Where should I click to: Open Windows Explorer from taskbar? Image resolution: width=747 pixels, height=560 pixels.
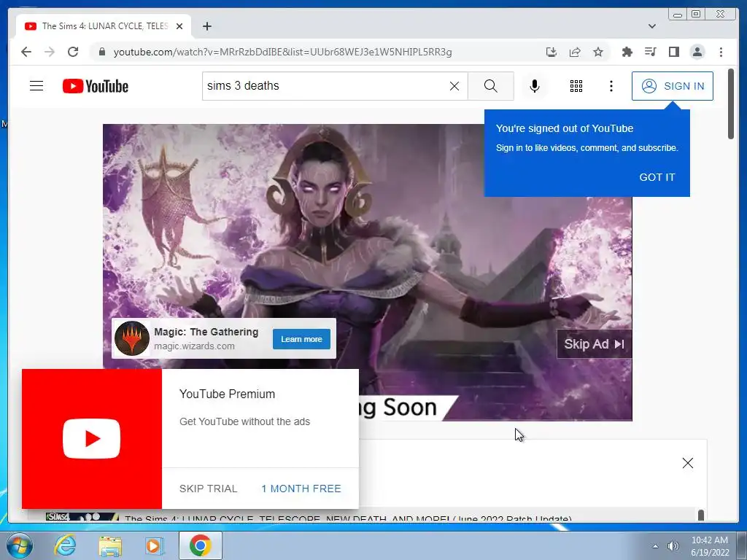coord(110,545)
